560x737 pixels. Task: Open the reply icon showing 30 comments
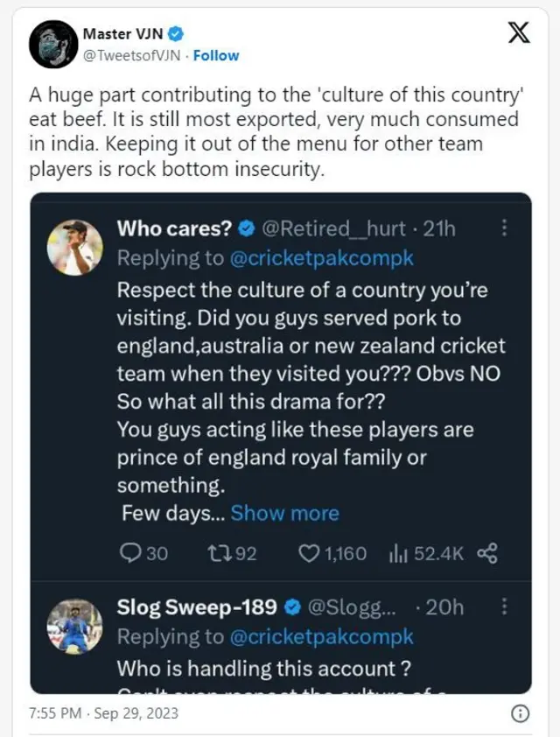[129, 553]
